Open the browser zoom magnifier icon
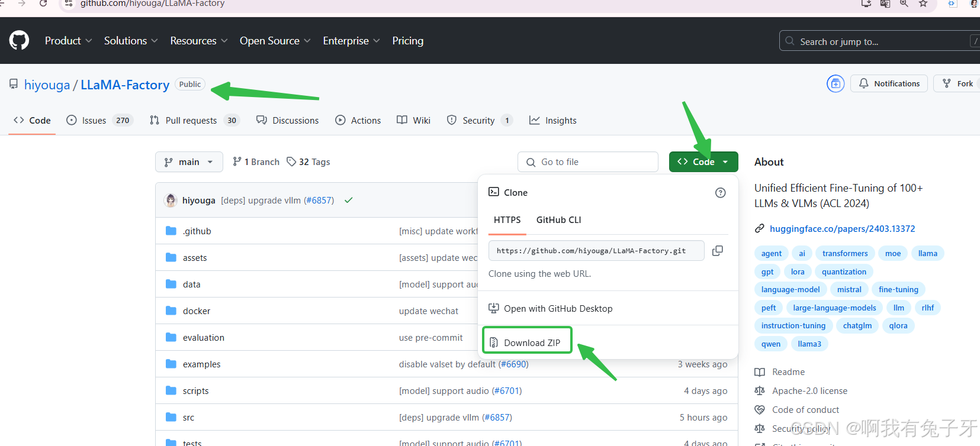The height and width of the screenshot is (446, 980). tap(904, 4)
